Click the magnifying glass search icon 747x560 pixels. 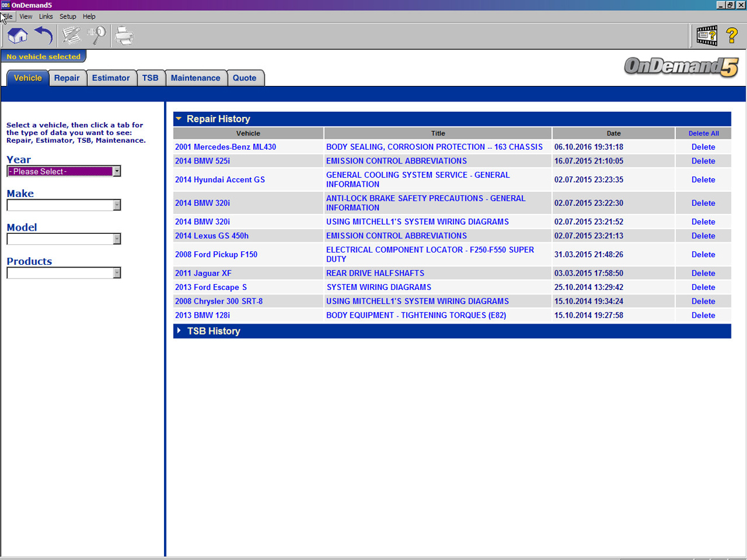(x=97, y=36)
